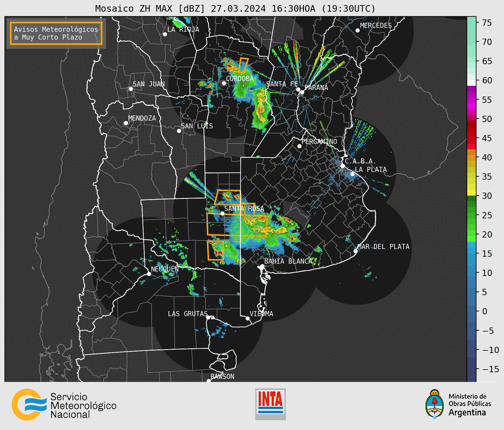Click the VIEDMA city marker dot
504x430 pixels.
click(248, 318)
